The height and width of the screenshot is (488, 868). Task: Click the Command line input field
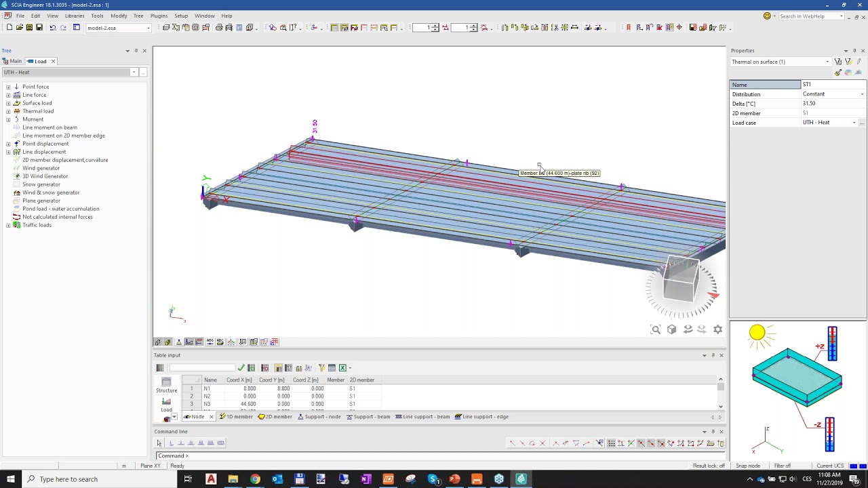point(441,456)
